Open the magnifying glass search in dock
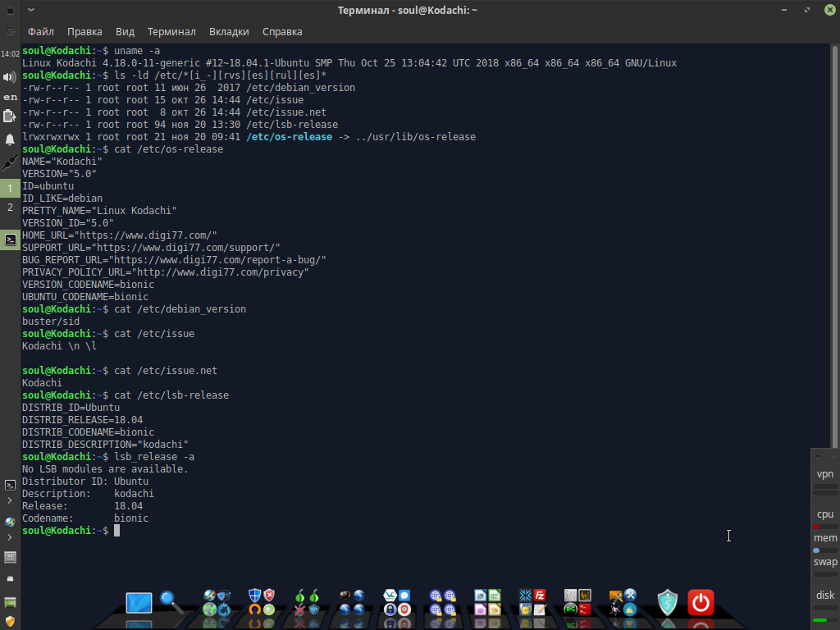Viewport: 840px width, 630px height. tap(171, 602)
